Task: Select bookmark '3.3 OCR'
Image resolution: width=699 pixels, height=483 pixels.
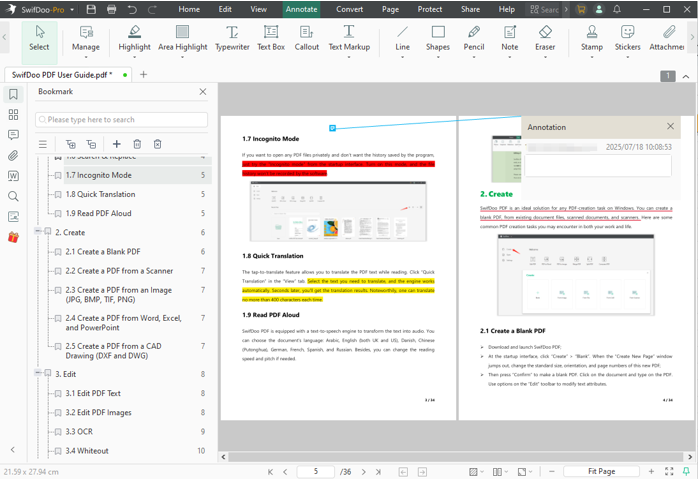Action: coord(79,432)
